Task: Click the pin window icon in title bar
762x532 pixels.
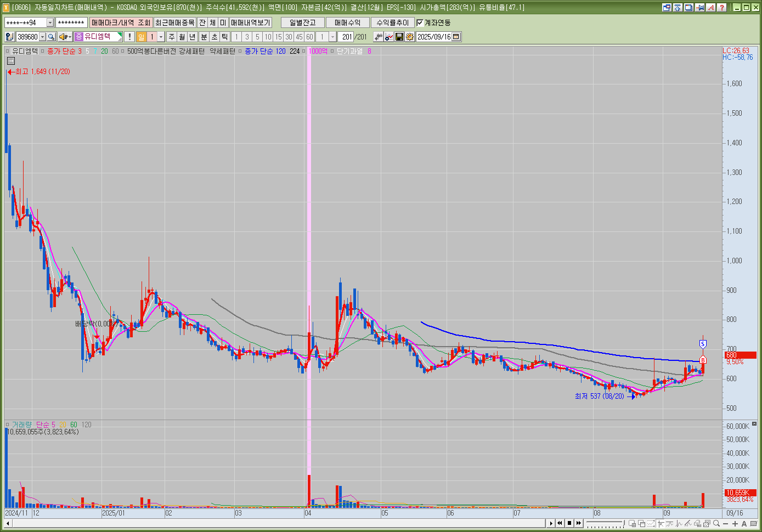Action: 699,8
